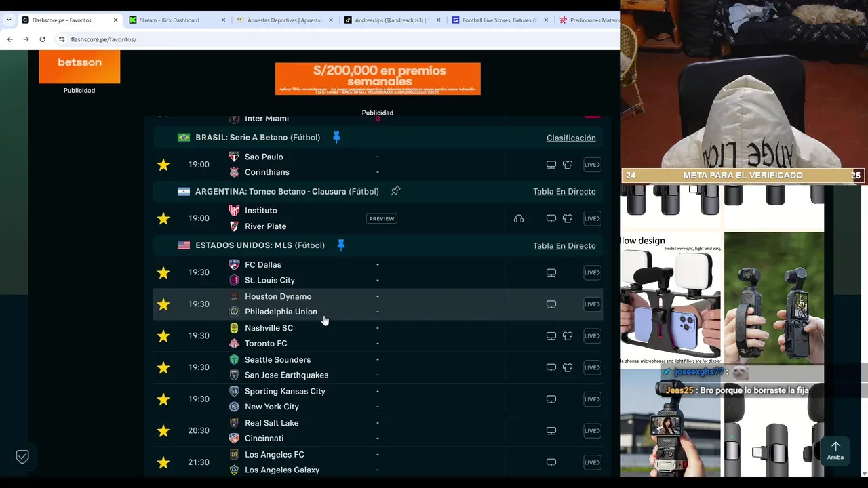Screen dimensions: 868x488
Task: Reload the Flashscore page
Action: tap(42, 39)
